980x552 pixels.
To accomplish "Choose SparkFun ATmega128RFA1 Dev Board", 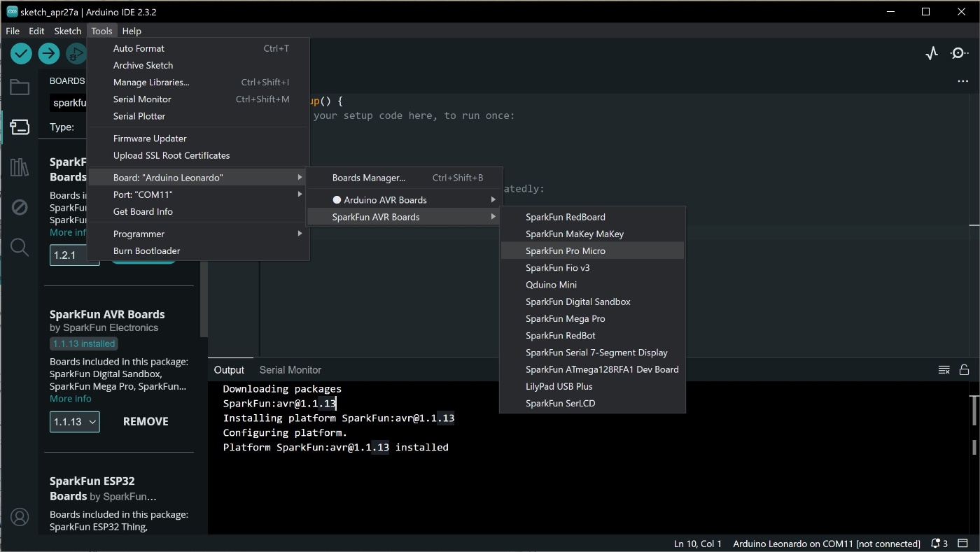I will (x=592, y=369).
